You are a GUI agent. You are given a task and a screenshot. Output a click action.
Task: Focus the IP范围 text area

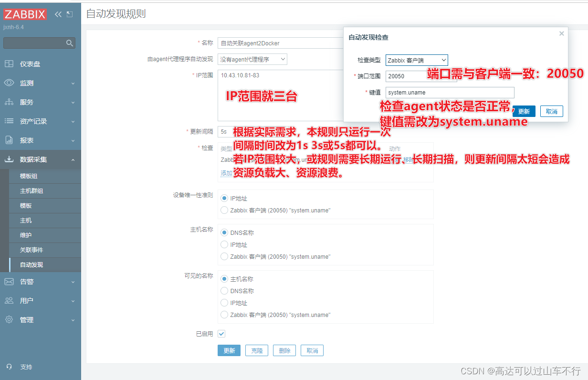(281, 95)
